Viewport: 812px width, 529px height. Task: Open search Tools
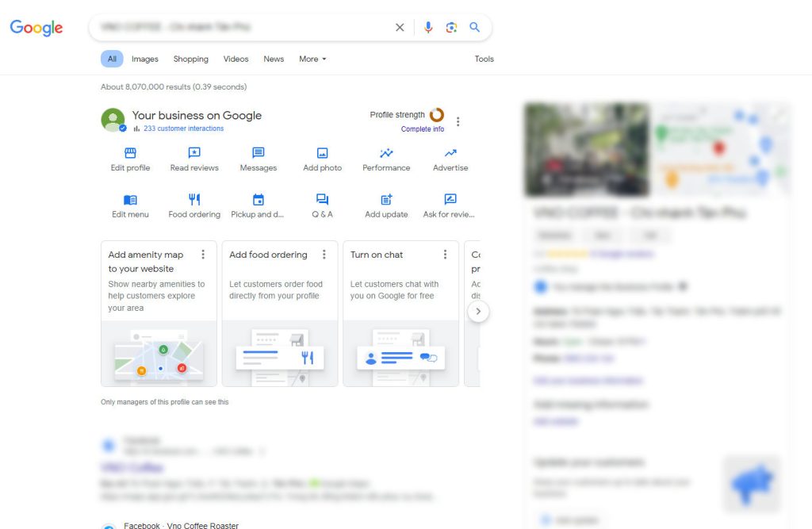485,59
